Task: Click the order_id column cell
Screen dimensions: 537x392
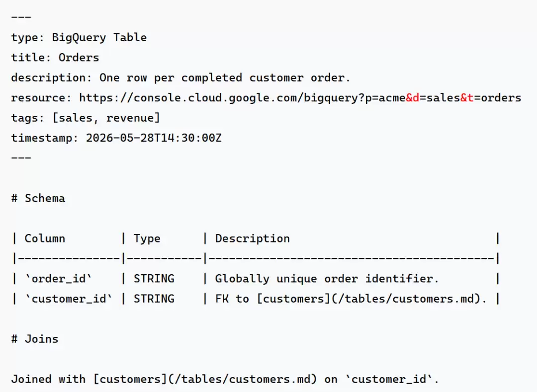Action: pyautogui.click(x=58, y=278)
